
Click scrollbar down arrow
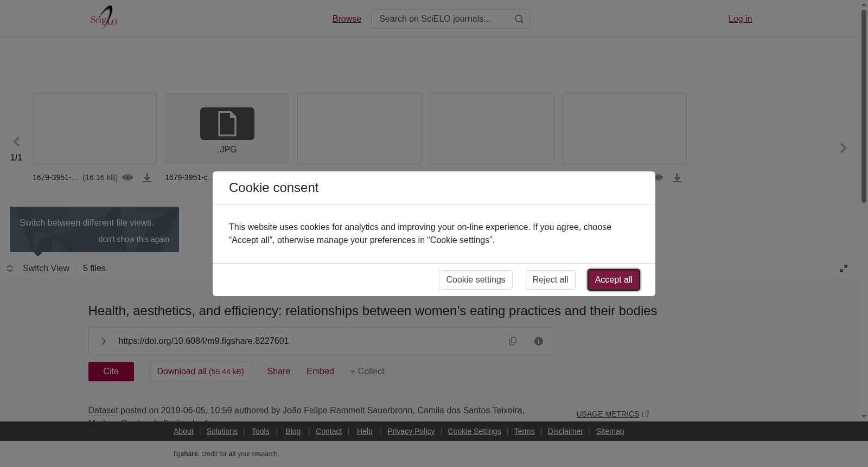pos(864,417)
